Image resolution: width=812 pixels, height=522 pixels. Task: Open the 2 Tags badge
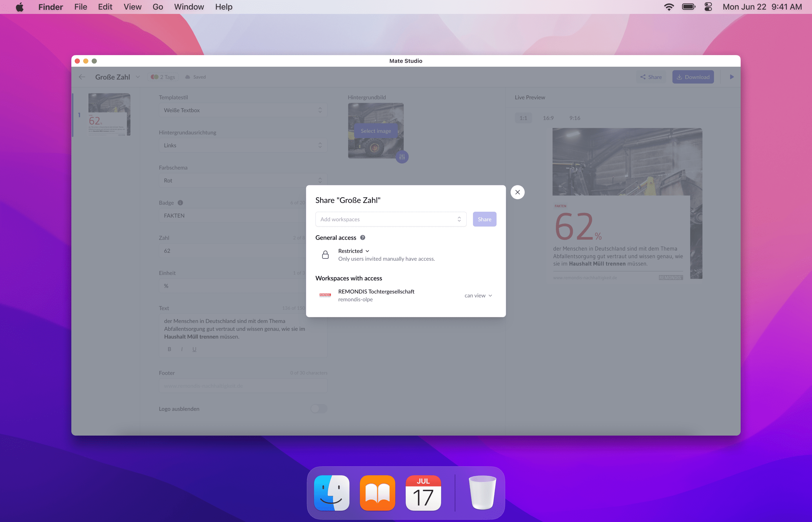coord(163,77)
